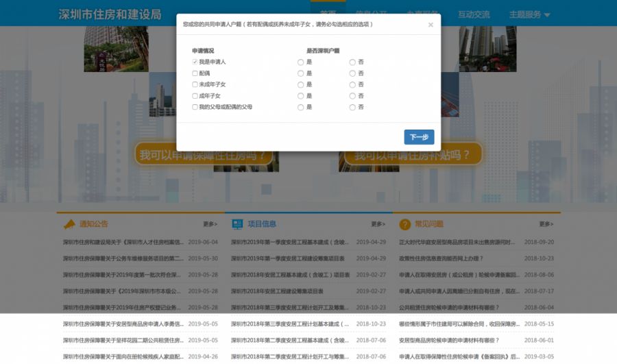Open 更多 link in 常见问题 section
The image size is (617, 364).
click(x=546, y=224)
